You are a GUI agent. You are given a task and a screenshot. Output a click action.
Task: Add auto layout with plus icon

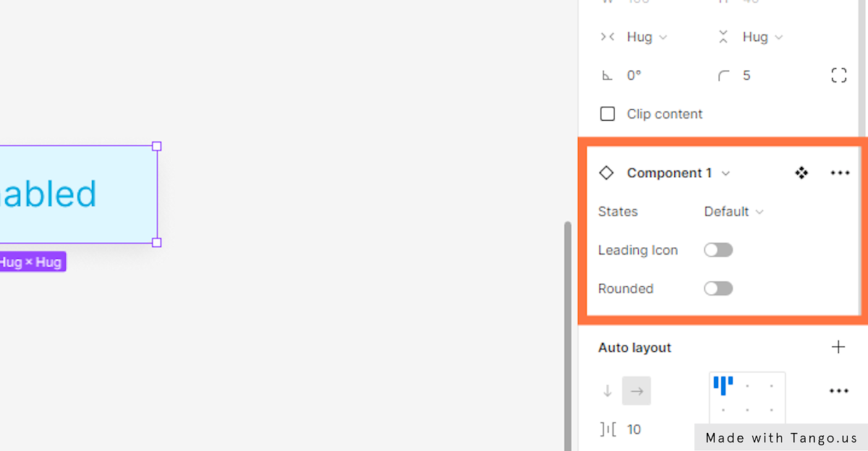click(x=838, y=347)
